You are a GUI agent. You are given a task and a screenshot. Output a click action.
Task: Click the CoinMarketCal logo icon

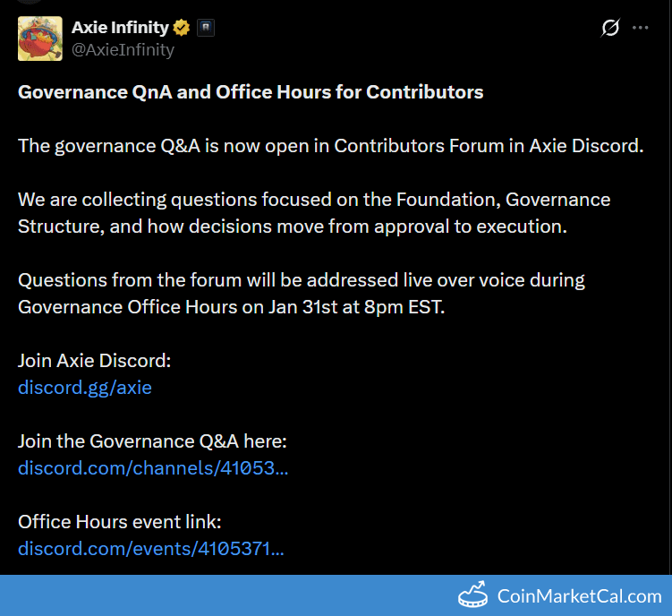(473, 595)
